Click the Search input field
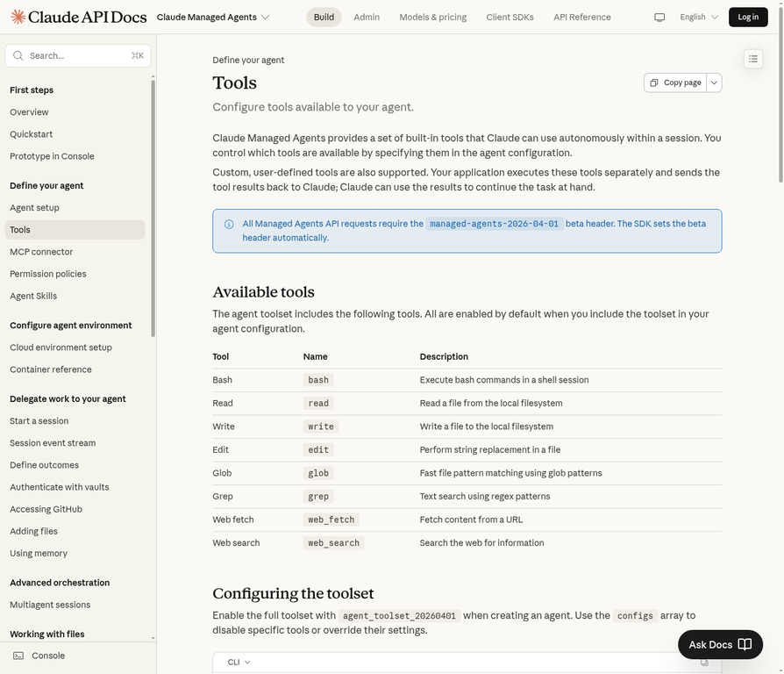784x674 pixels. click(77, 55)
